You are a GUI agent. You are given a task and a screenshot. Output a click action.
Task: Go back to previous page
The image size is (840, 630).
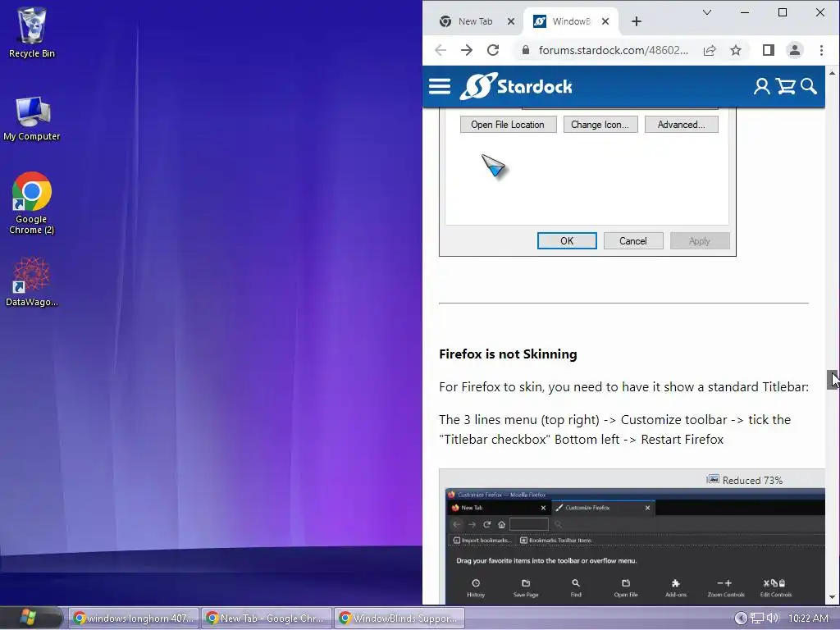pyautogui.click(x=441, y=50)
